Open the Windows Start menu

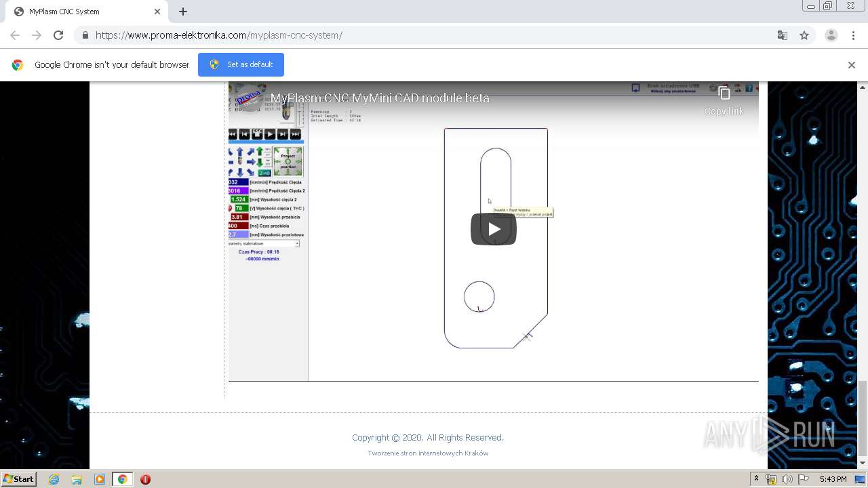pos(18,479)
